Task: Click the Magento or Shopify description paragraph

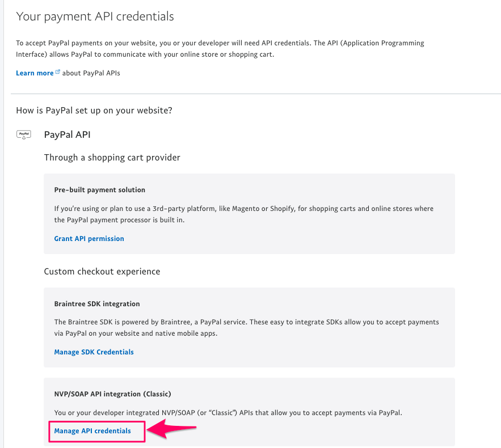Action: [x=244, y=214]
